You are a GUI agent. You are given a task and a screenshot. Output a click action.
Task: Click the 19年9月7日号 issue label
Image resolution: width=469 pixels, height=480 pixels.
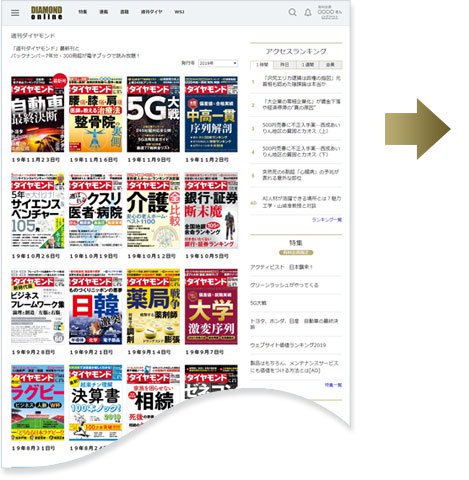(205, 352)
